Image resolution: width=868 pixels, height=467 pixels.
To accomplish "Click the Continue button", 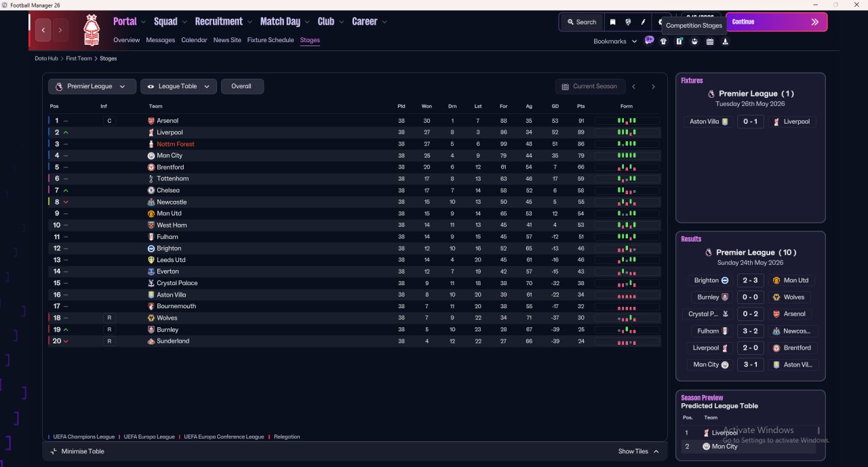I will tap(776, 22).
